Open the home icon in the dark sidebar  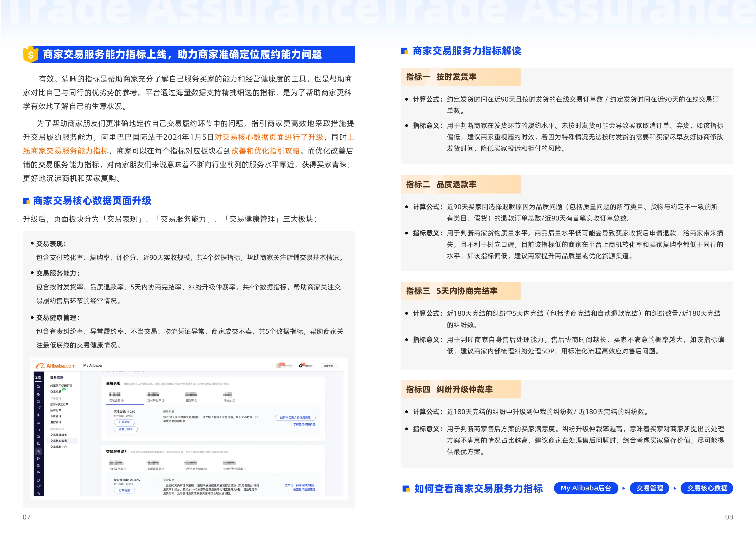pyautogui.click(x=38, y=386)
